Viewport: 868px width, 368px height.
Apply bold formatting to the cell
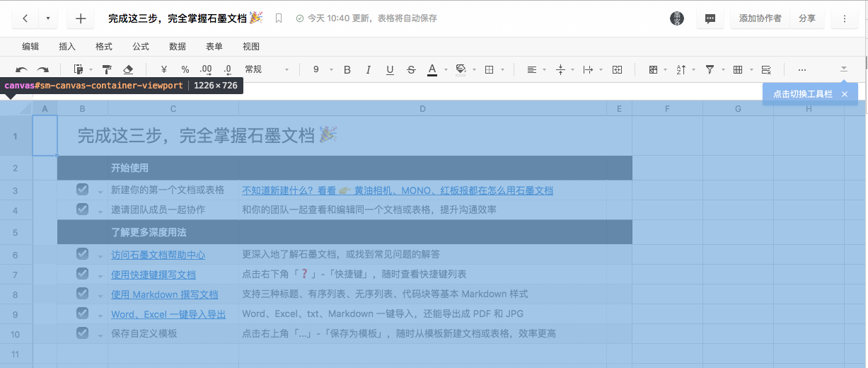(347, 69)
